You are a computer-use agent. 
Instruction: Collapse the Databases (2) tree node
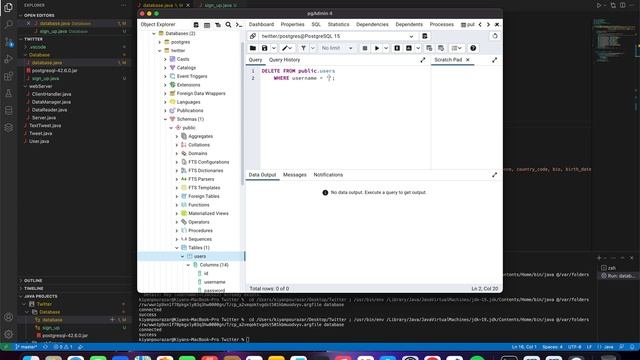pyautogui.click(x=154, y=33)
